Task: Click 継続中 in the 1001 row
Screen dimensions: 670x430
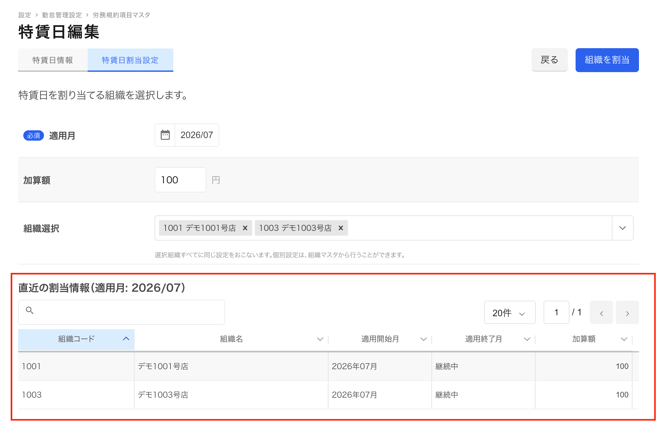Action: pos(447,366)
